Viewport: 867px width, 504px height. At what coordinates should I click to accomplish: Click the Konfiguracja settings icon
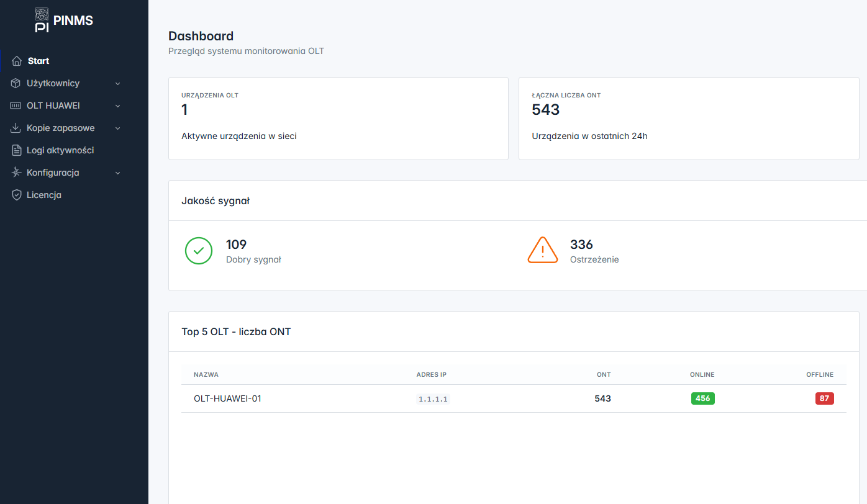tap(16, 173)
